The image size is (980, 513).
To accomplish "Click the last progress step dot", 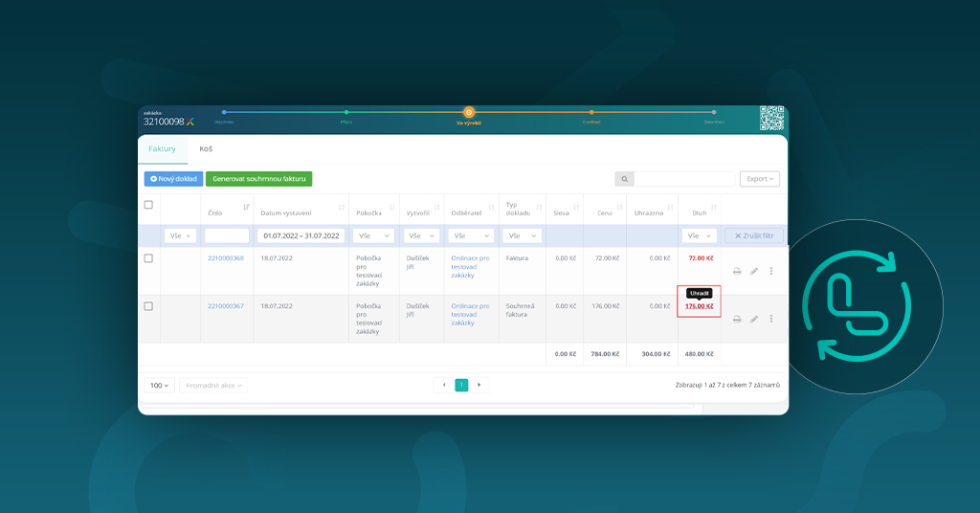I will point(714,113).
